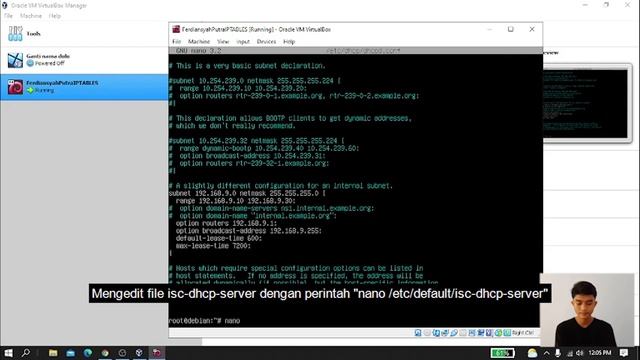This screenshot has width=640, height=360.
Task: Click the 'root@debian:~# nano' prompt line
Action: pos(204,321)
